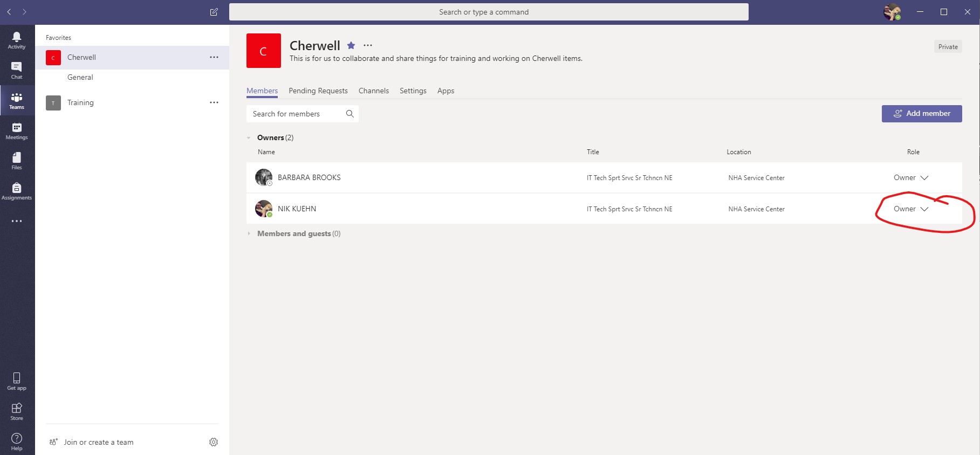Open the Meetings section

[17, 131]
